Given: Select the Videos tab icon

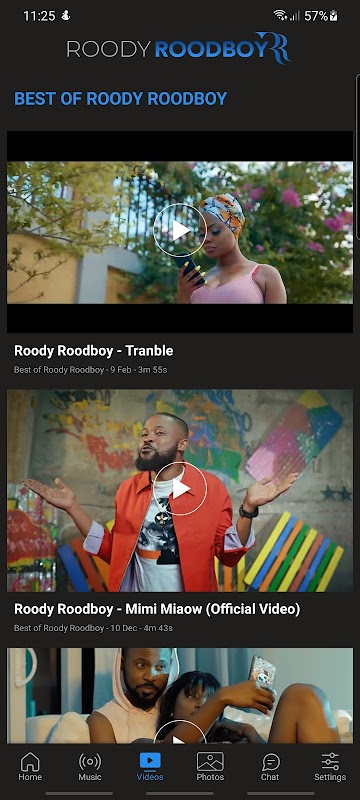Looking at the screenshot, I should click(150, 762).
